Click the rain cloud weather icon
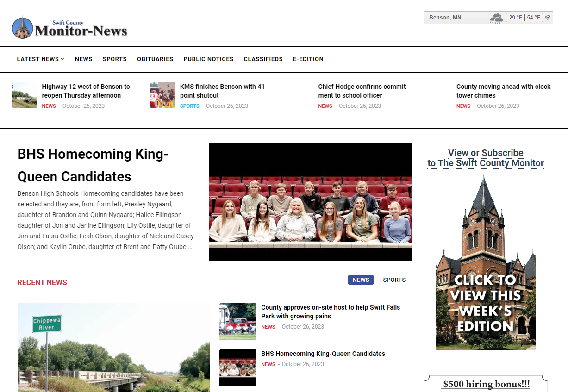This screenshot has width=568, height=392. (496, 18)
